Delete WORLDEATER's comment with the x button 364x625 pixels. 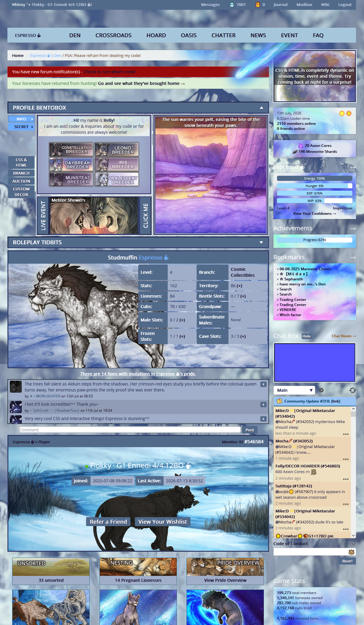point(263,384)
